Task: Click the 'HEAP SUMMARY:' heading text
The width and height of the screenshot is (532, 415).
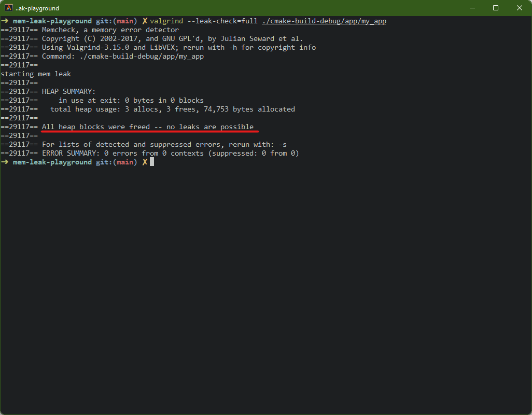Action: [x=68, y=92]
